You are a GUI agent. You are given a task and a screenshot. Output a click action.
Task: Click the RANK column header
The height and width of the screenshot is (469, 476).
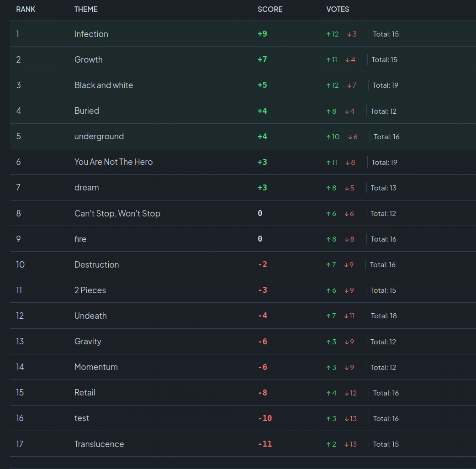[26, 9]
